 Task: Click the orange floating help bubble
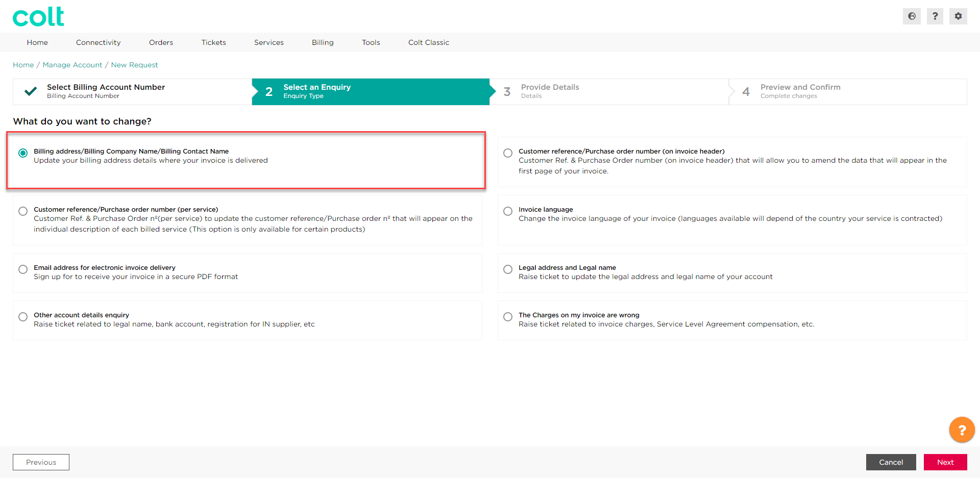pos(962,430)
